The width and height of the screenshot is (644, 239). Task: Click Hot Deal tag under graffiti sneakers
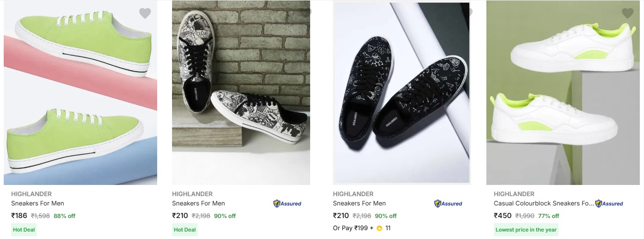[x=185, y=230]
